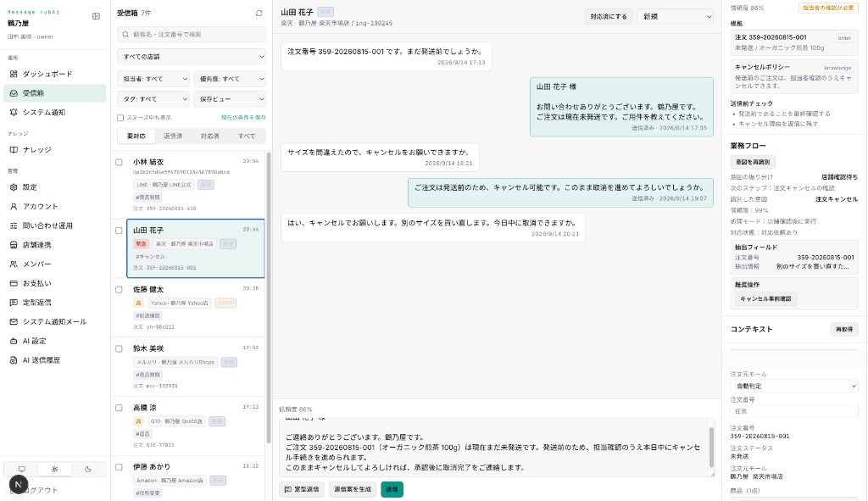Open the 注文 359-20260815-001 evidence card
The height and width of the screenshot is (501, 868).
point(793,42)
